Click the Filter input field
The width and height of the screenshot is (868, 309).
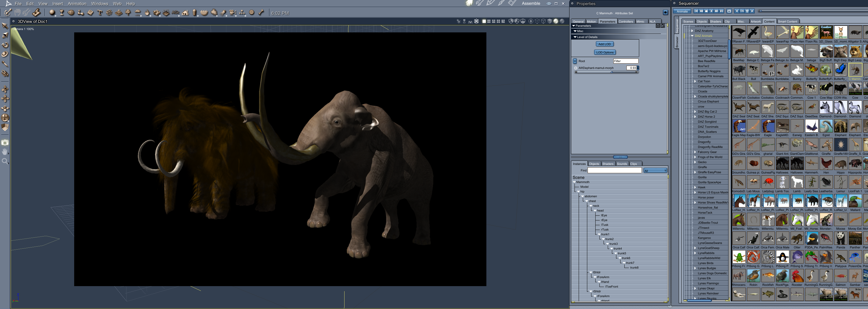tap(626, 61)
